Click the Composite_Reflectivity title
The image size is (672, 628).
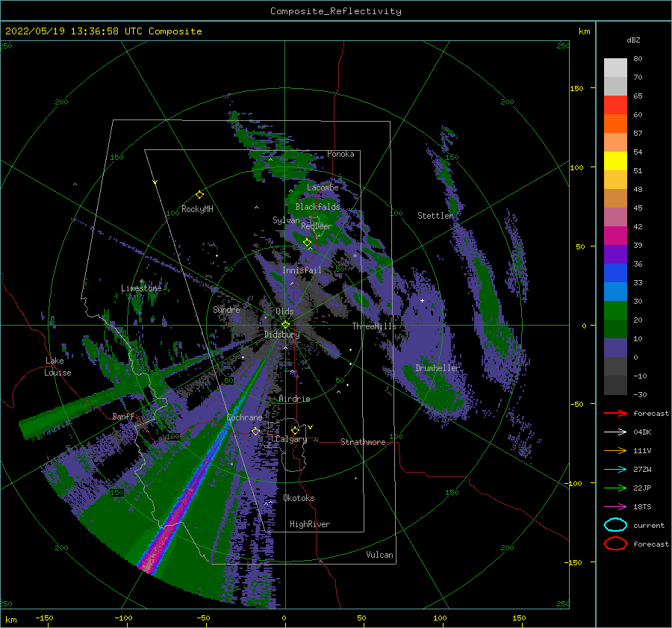pos(336,11)
